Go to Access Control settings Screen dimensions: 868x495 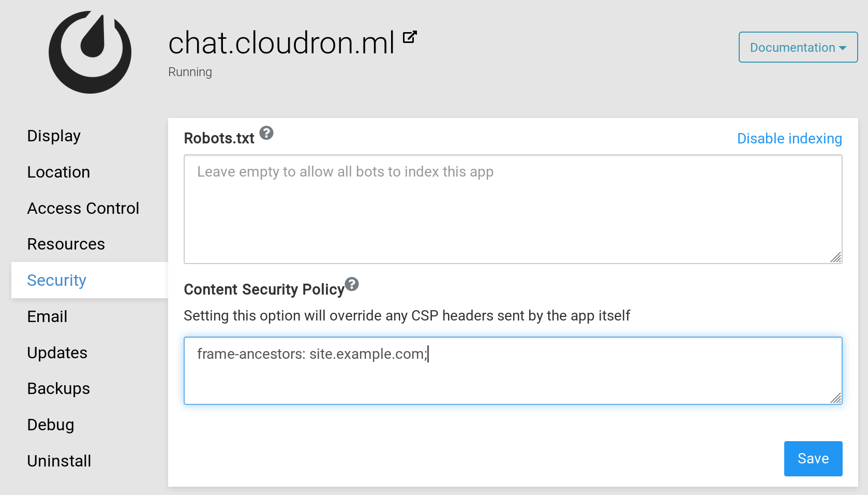pyautogui.click(x=83, y=208)
